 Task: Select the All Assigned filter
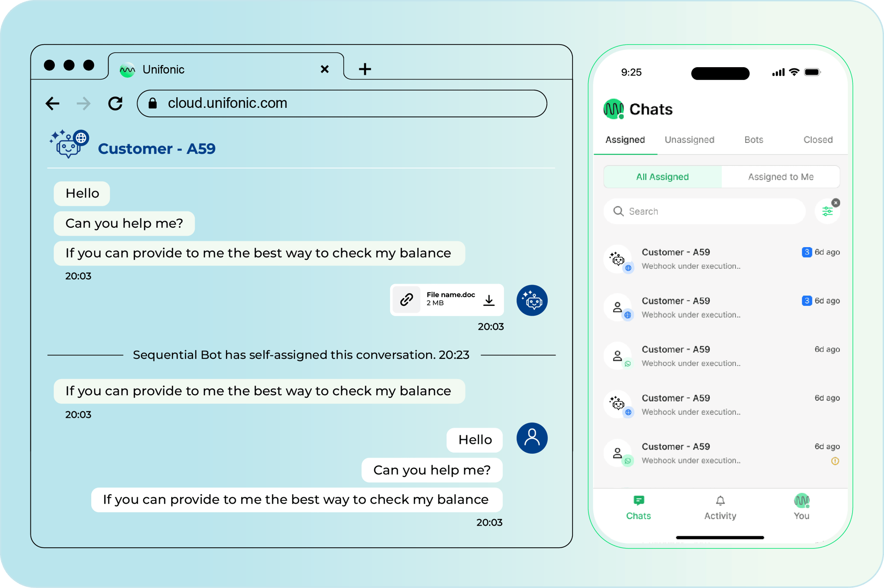[x=662, y=177]
